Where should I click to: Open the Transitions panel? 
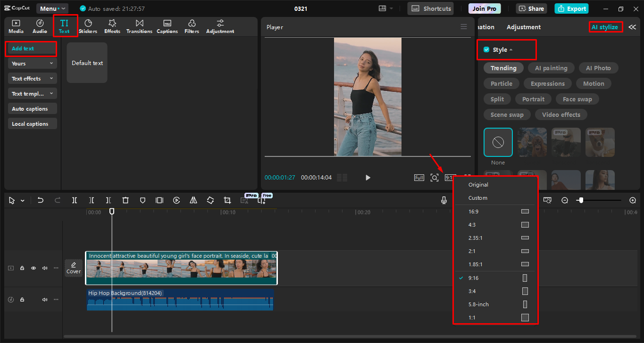click(x=139, y=26)
